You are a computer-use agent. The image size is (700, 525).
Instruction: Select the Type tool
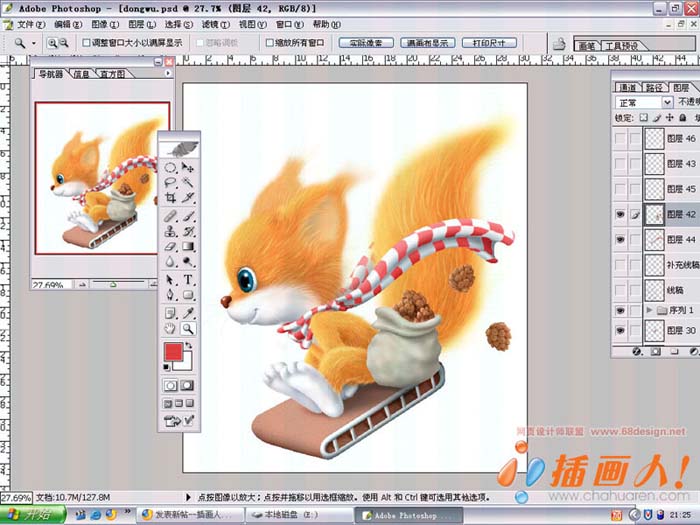coord(188,280)
